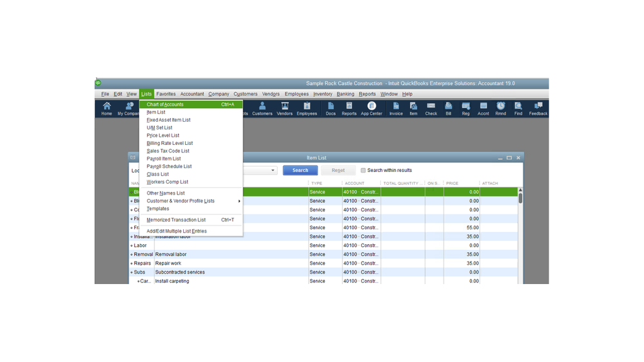Open the Edit menu
This screenshot has height=362, width=644.
[x=118, y=94]
